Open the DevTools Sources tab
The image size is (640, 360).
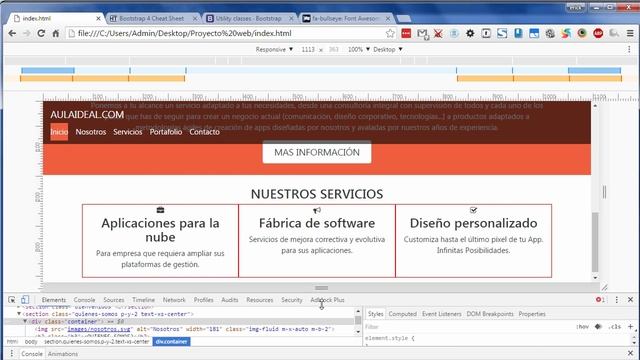click(x=113, y=300)
